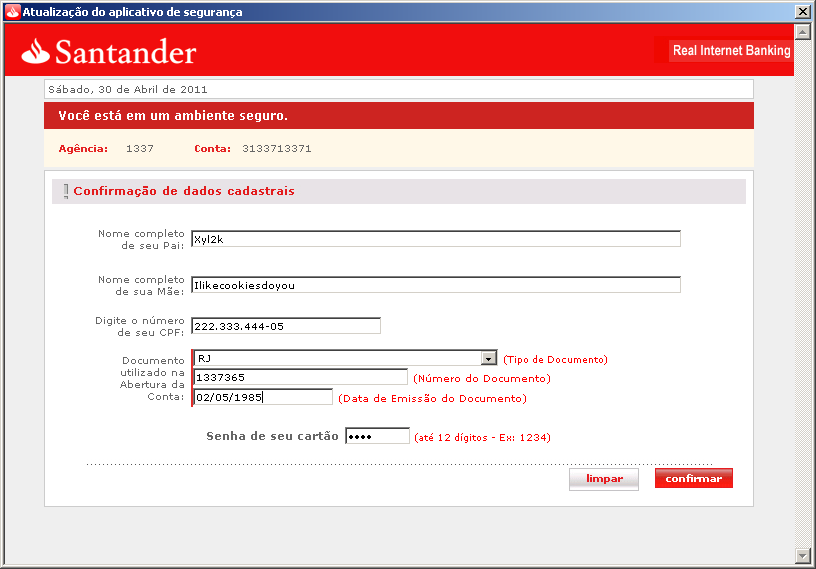Image resolution: width=816 pixels, height=569 pixels.
Task: Click the limpar button
Action: click(x=604, y=479)
